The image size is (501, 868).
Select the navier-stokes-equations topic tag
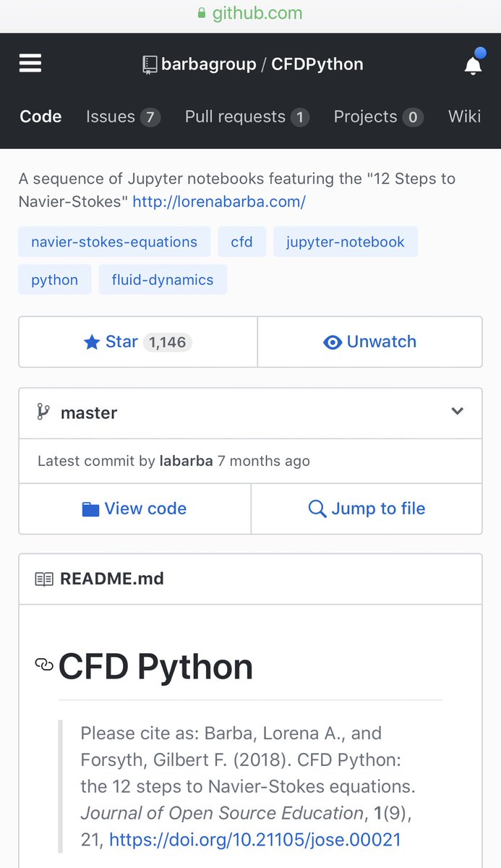pyautogui.click(x=114, y=242)
